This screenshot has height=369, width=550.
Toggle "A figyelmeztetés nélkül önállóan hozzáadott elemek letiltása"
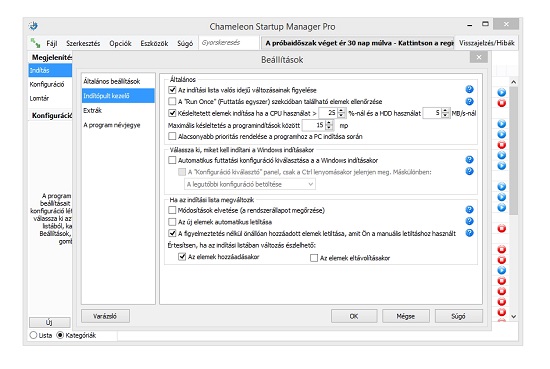click(172, 233)
